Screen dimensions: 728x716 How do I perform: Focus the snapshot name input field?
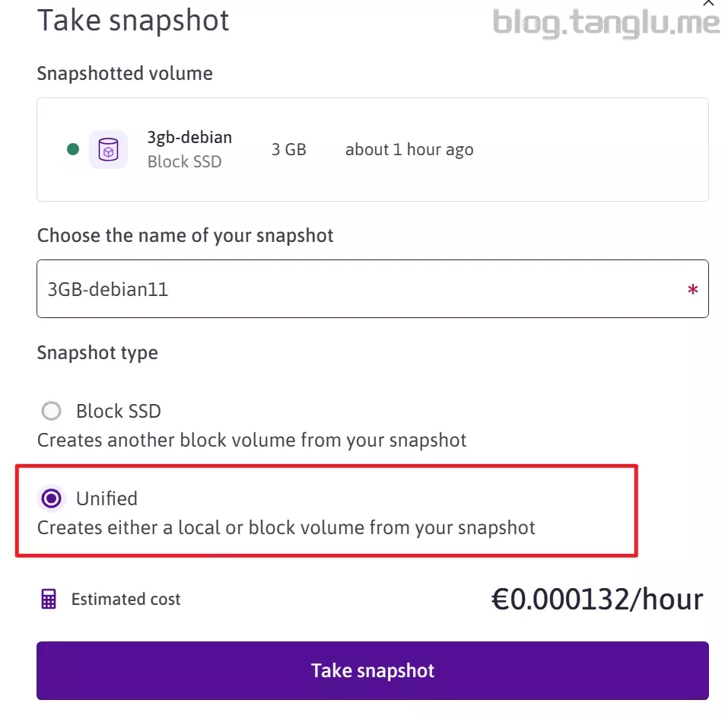(358, 289)
